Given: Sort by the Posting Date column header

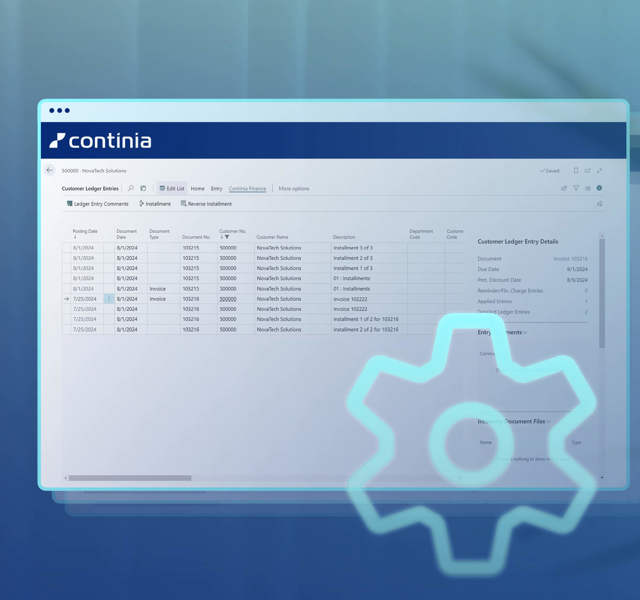Looking at the screenshot, I should coord(85,233).
